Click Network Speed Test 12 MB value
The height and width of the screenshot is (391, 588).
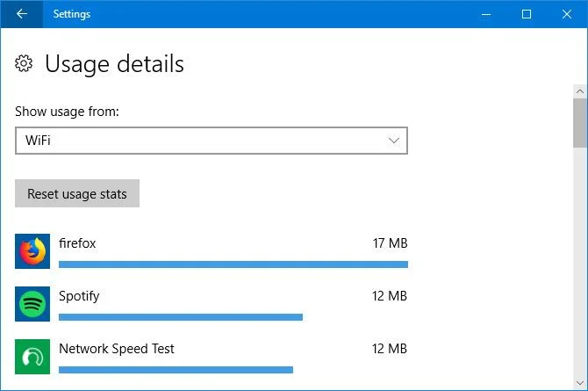coord(390,349)
